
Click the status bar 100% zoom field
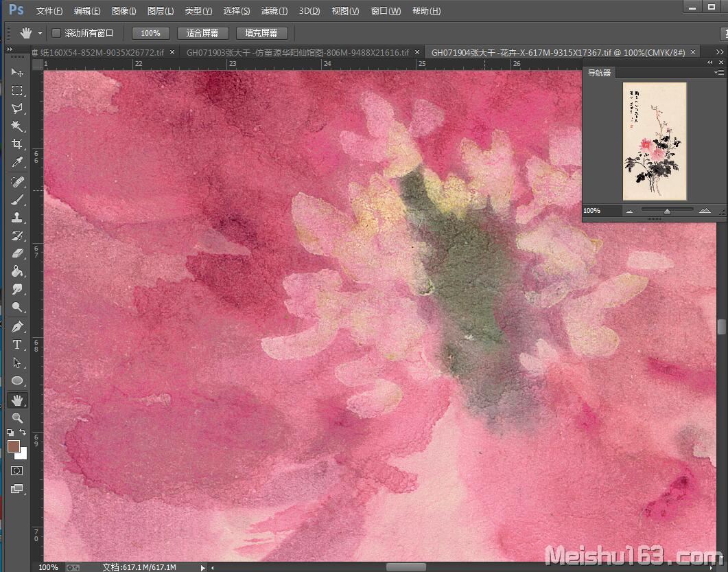(48, 567)
